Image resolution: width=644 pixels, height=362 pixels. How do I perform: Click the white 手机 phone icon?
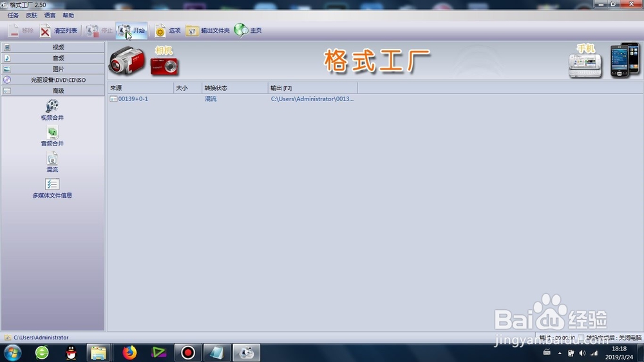point(585,66)
